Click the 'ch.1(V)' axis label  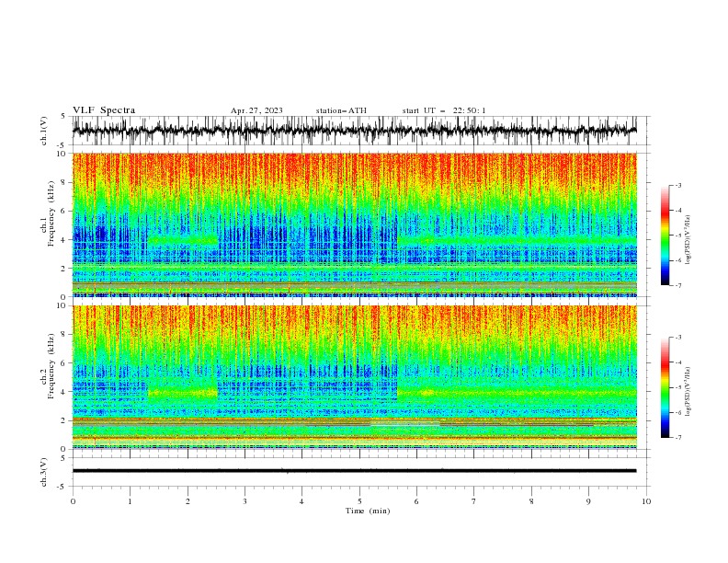[x=44, y=131]
